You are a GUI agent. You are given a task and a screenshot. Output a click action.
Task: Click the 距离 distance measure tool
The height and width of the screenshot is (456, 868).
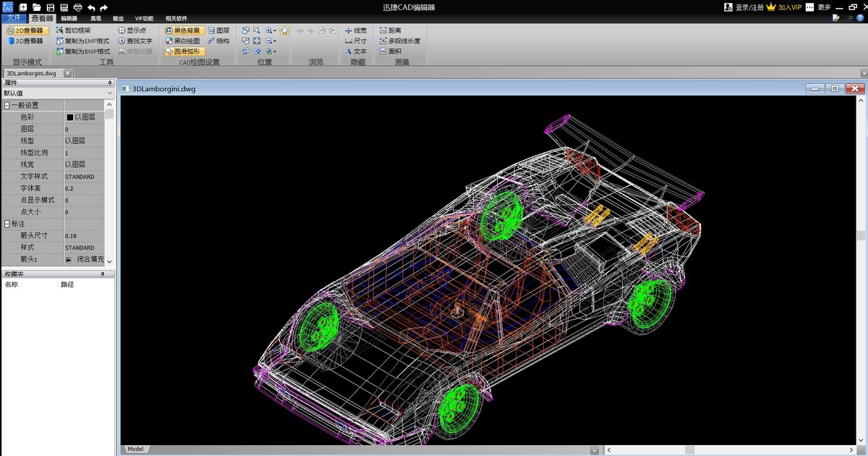coord(390,31)
